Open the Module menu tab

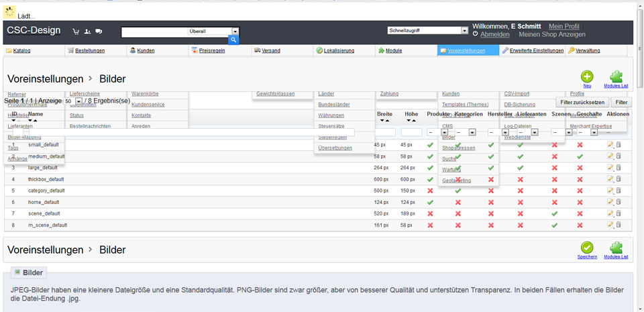(394, 51)
